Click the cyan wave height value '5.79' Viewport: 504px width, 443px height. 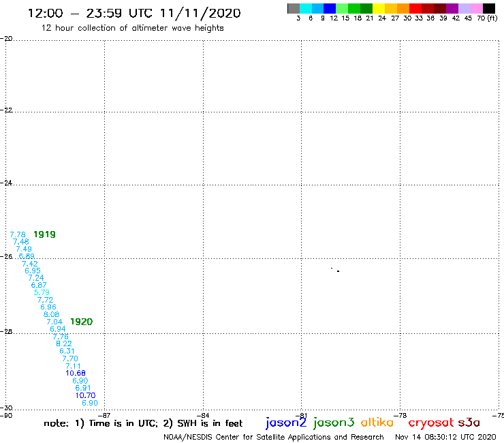click(x=42, y=292)
